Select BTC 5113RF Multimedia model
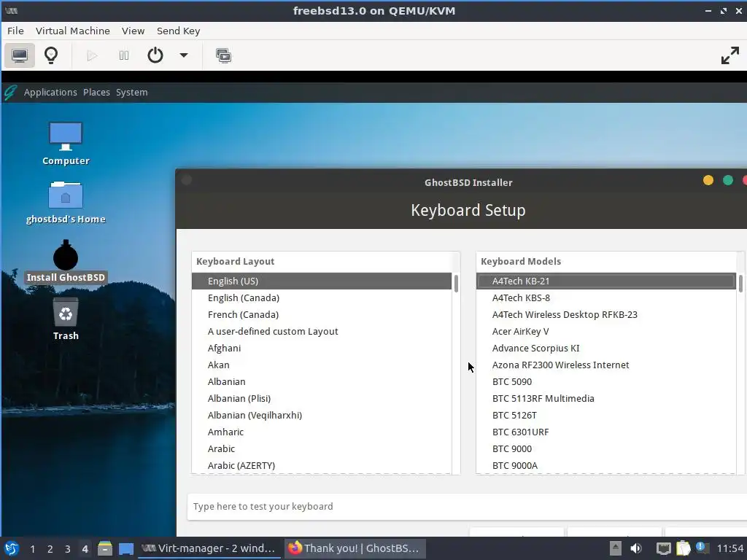The height and width of the screenshot is (560, 747). coord(606,399)
